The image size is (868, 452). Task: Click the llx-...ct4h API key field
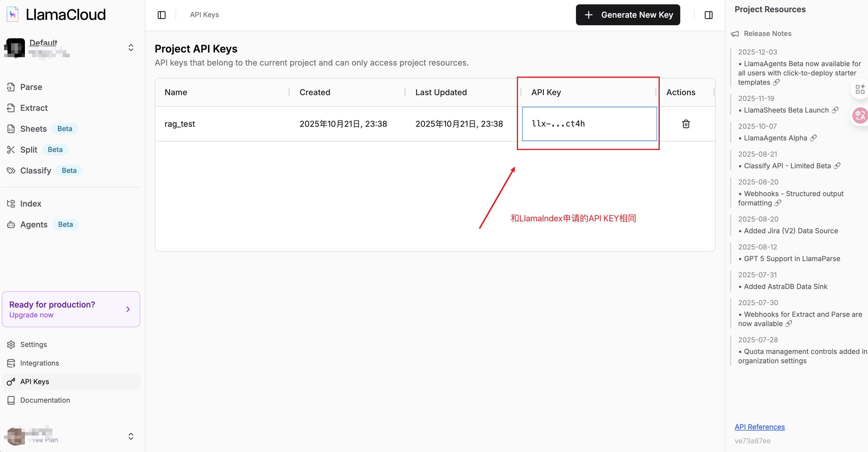coord(589,124)
